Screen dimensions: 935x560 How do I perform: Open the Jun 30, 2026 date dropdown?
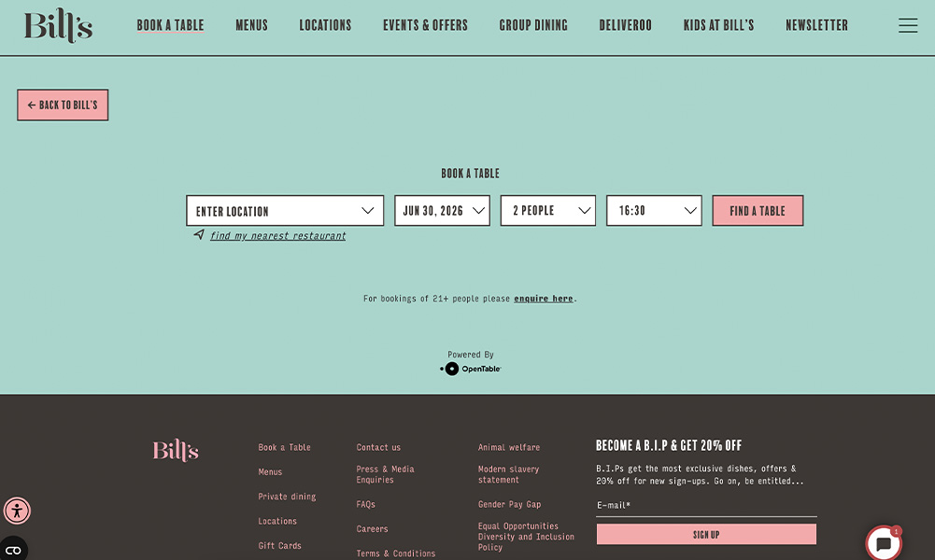coord(442,210)
